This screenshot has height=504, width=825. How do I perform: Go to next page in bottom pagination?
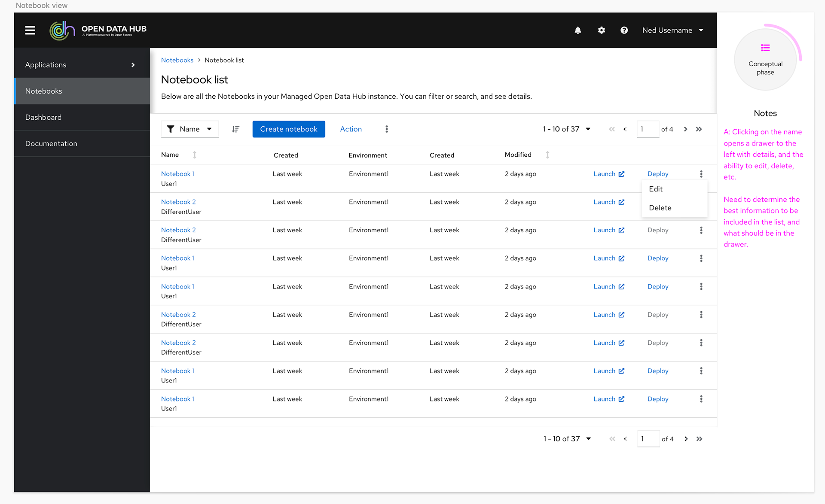point(686,439)
